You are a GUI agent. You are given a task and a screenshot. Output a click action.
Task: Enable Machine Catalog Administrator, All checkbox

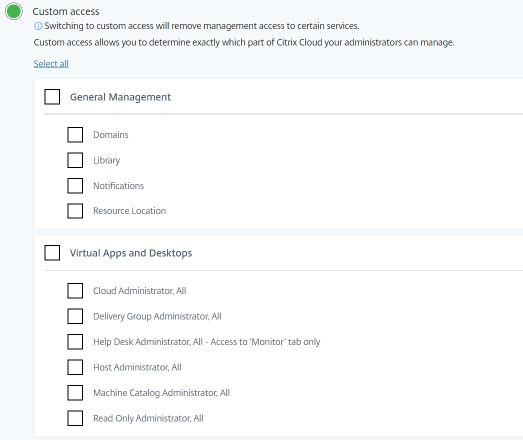[x=75, y=393]
